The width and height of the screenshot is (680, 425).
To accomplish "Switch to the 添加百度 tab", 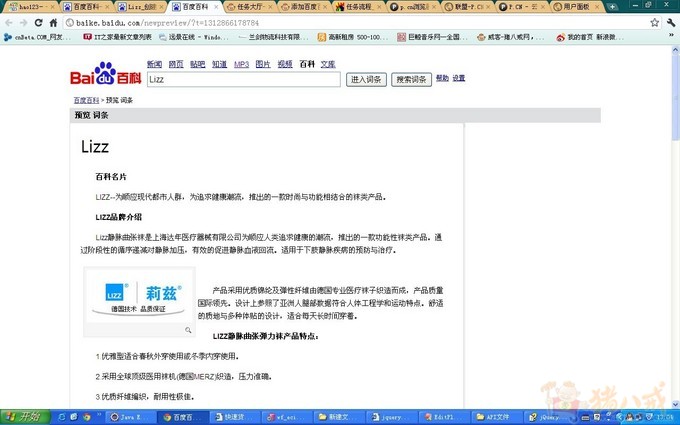I will click(x=304, y=7).
